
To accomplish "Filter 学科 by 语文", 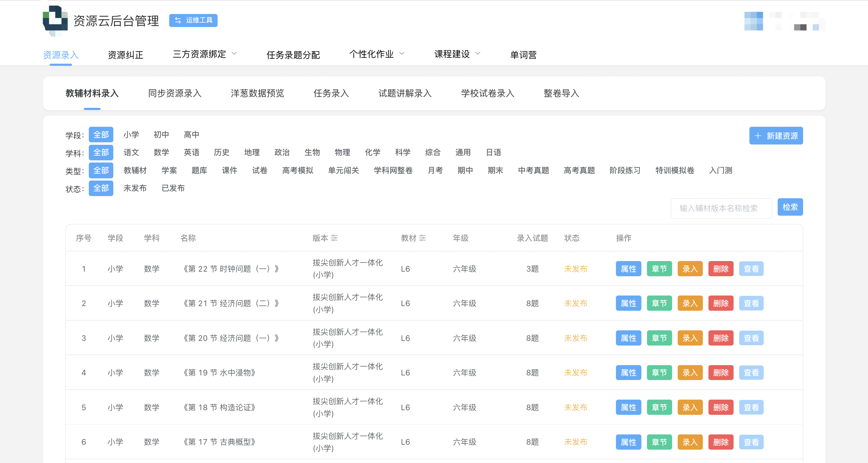I will pos(131,153).
